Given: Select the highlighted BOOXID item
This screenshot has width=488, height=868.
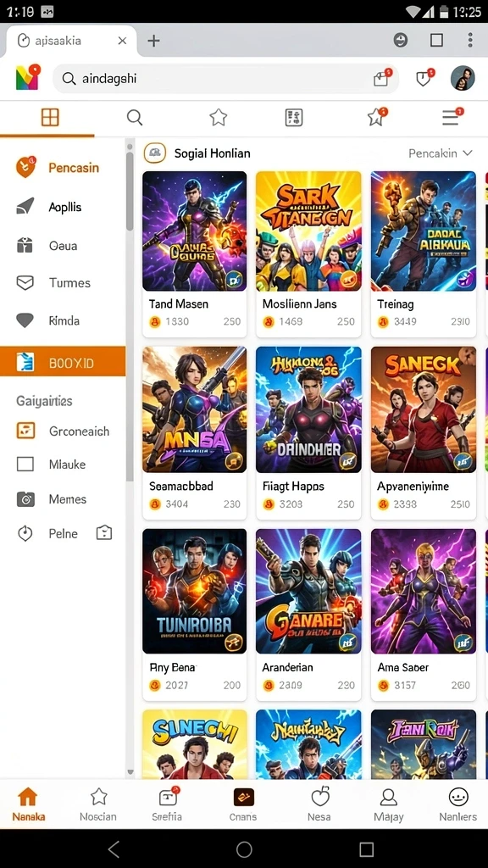Looking at the screenshot, I should (63, 361).
